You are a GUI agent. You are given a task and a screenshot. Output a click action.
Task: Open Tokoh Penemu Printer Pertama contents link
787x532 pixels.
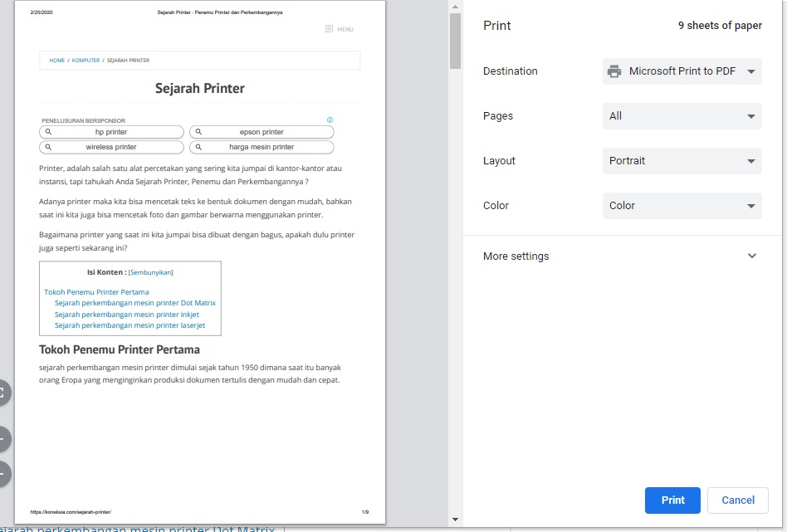(x=96, y=291)
